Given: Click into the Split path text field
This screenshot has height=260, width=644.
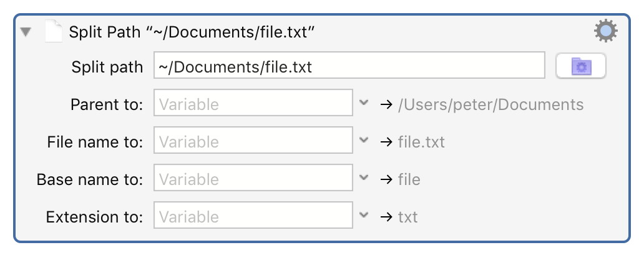Looking at the screenshot, I should click(349, 66).
